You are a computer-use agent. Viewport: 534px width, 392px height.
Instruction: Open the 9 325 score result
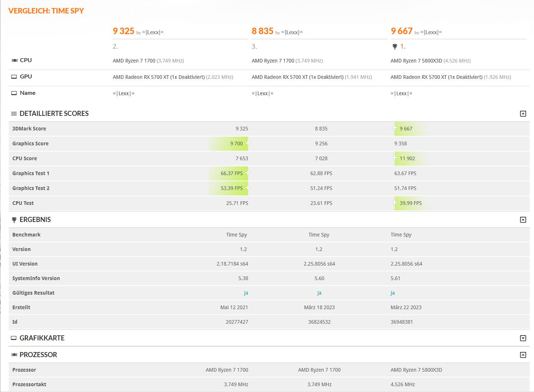[x=124, y=31]
